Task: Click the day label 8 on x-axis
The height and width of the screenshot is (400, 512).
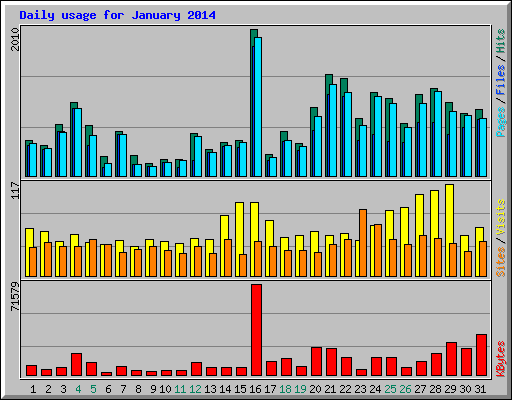Action: click(x=138, y=389)
